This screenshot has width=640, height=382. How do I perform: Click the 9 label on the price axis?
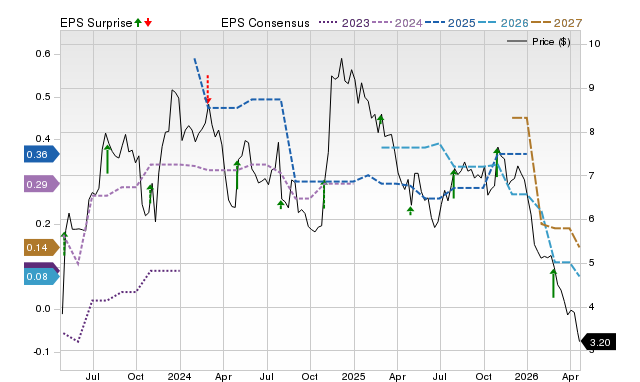(x=591, y=88)
